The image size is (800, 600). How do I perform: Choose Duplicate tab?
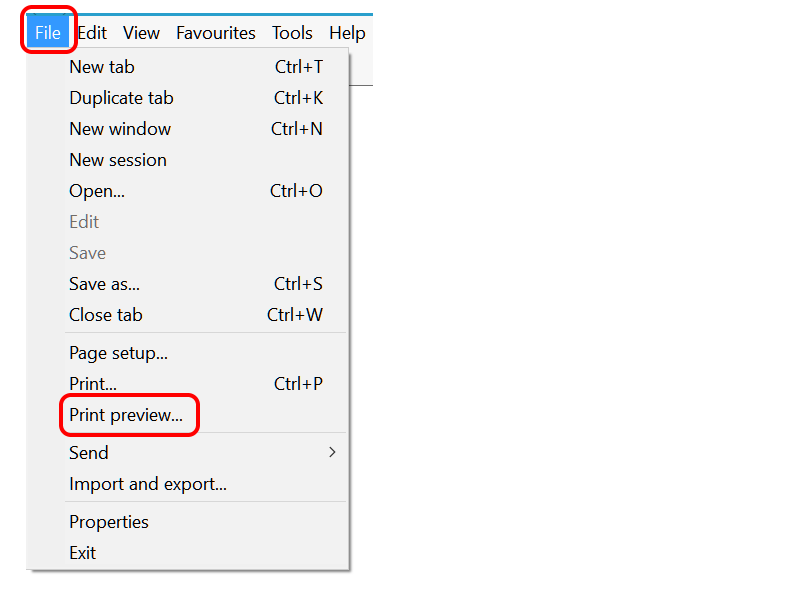[x=121, y=97]
